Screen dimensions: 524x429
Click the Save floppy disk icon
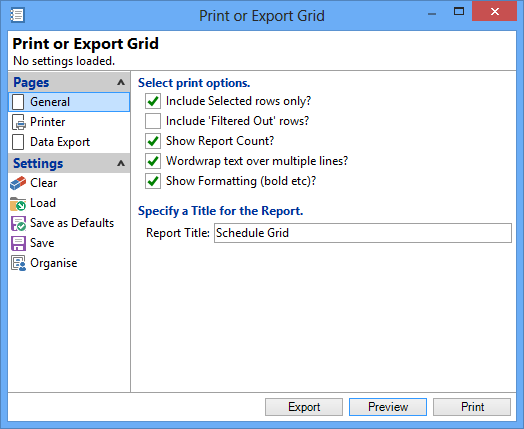tap(18, 243)
